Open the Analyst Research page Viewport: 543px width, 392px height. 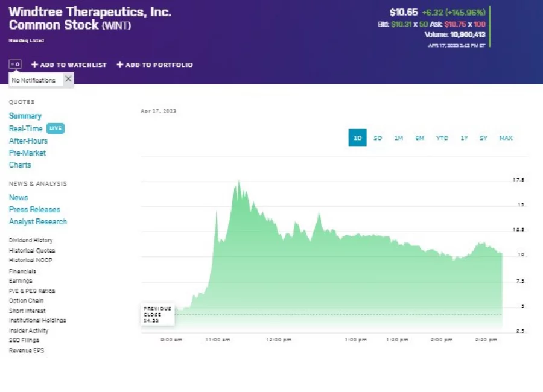coord(37,221)
